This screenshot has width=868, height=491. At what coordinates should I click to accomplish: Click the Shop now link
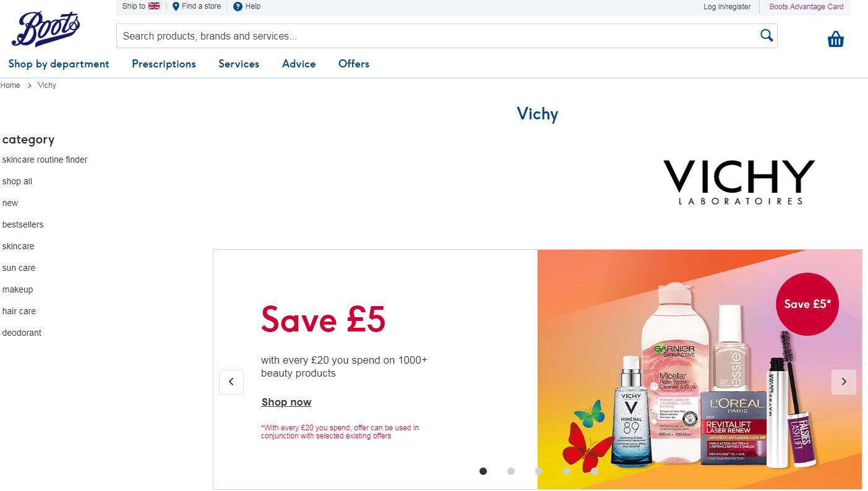286,402
